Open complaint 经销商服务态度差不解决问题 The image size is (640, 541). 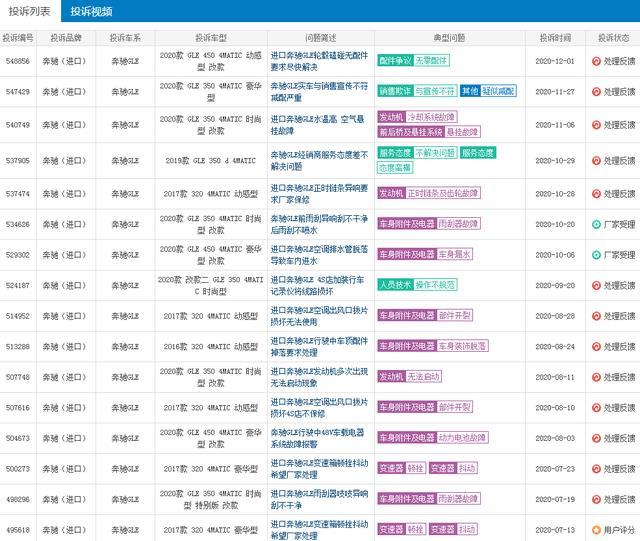pyautogui.click(x=319, y=160)
